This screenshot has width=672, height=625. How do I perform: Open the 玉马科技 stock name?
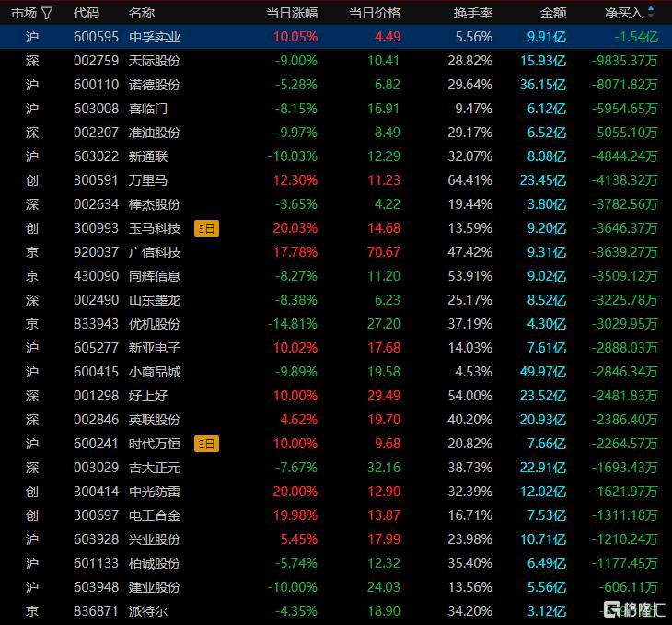point(155,228)
